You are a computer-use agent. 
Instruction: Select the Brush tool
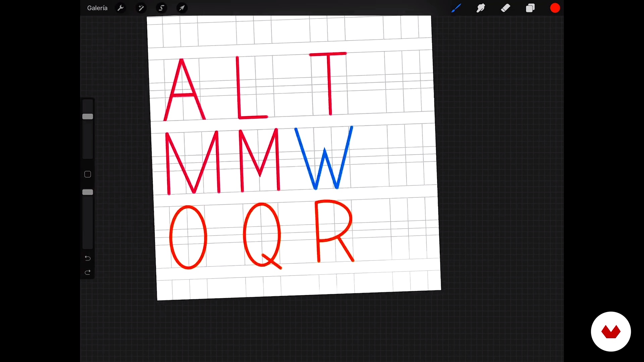456,8
